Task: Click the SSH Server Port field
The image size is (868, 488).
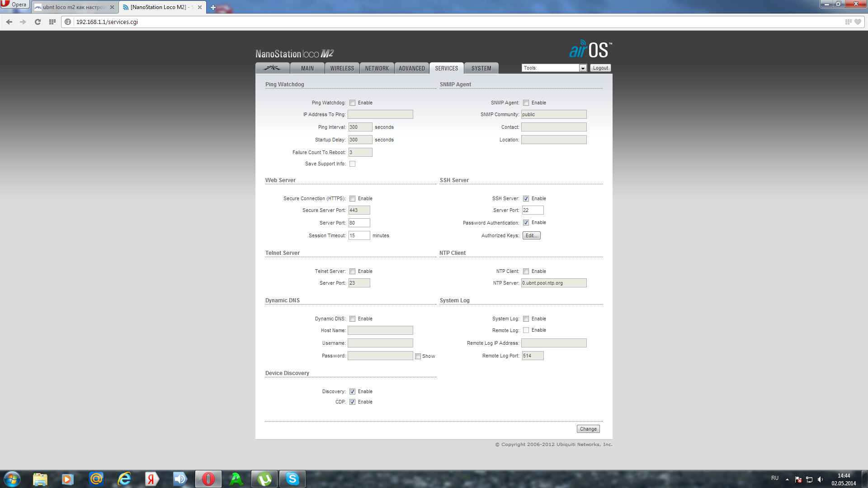Action: (533, 210)
